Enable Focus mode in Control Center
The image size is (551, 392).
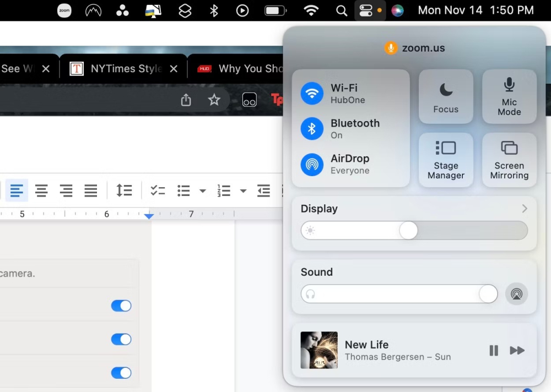coord(446,97)
